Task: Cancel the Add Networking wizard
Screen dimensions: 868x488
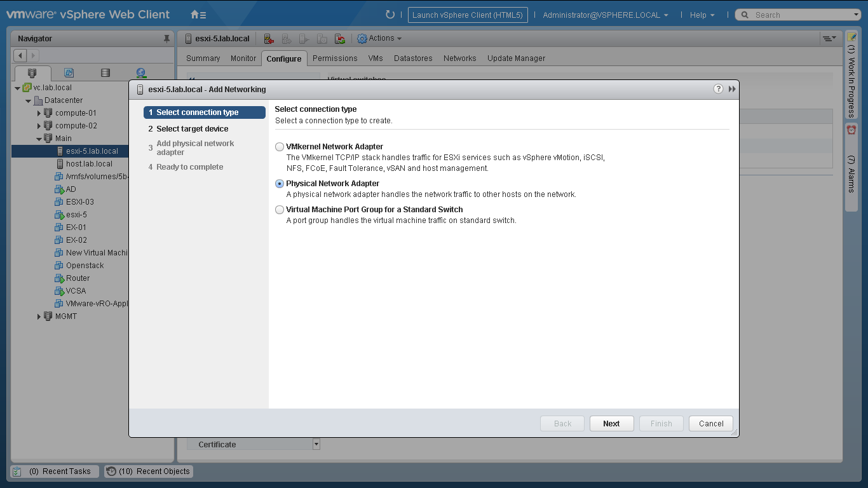Action: pyautogui.click(x=711, y=424)
